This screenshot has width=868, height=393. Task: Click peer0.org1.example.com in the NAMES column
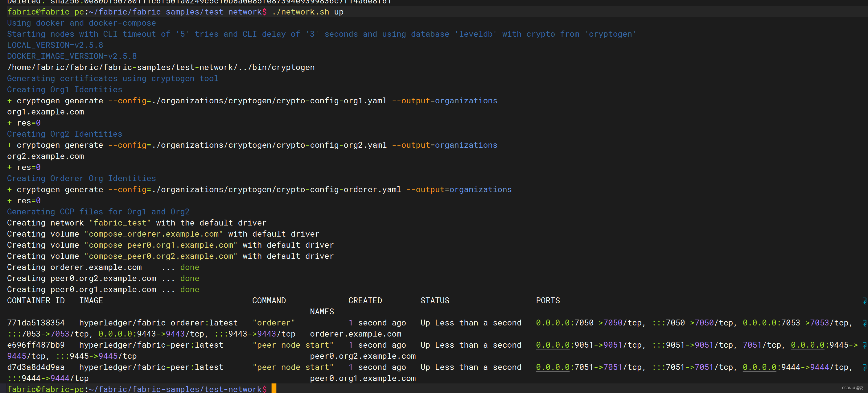tap(363, 379)
